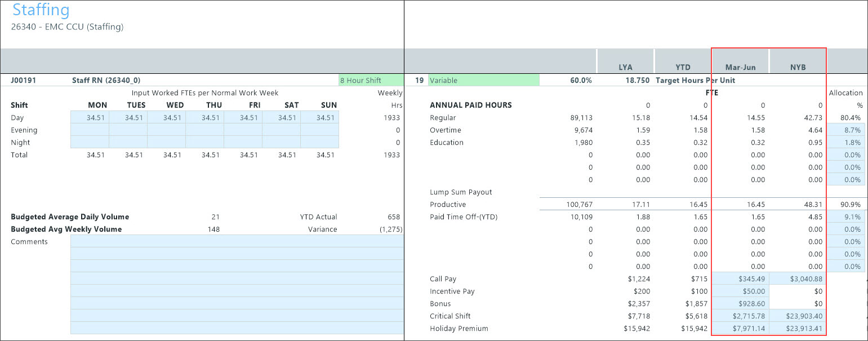This screenshot has height=341, width=868.
Task: Select the last Comments input line
Action: (237, 328)
